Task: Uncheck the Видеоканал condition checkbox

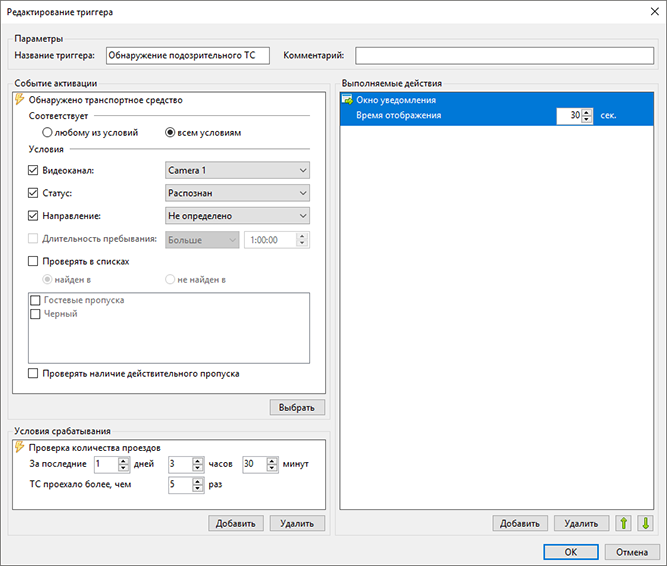Action: tap(33, 170)
